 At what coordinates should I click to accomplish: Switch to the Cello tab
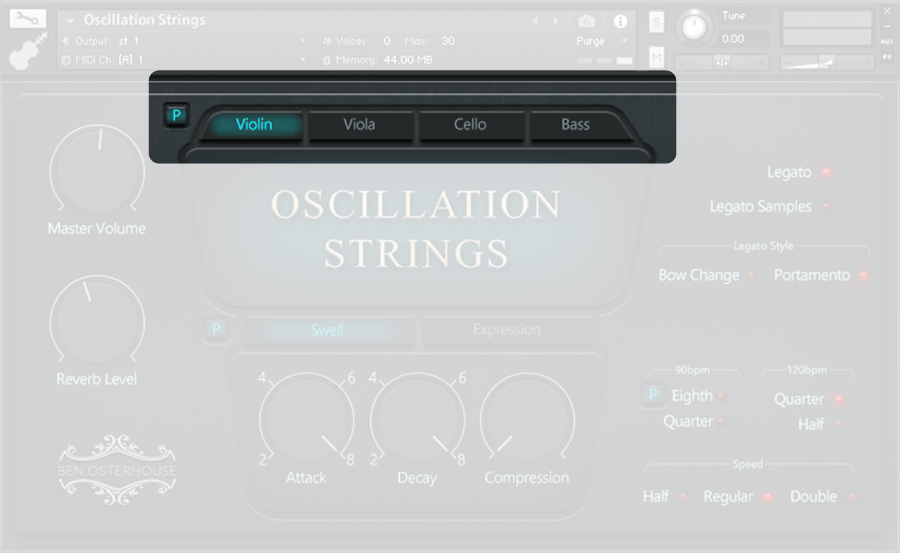[470, 125]
